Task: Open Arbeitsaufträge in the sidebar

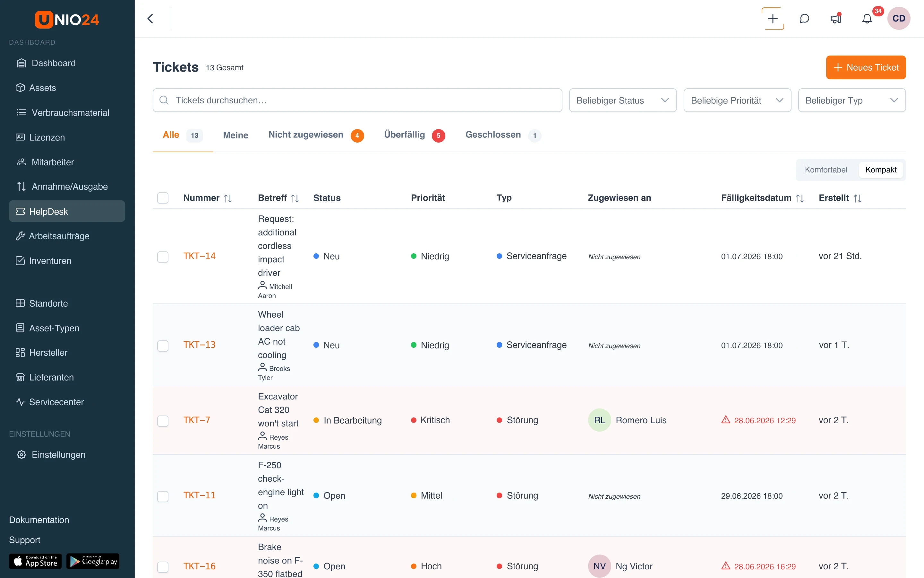Action: click(x=67, y=236)
